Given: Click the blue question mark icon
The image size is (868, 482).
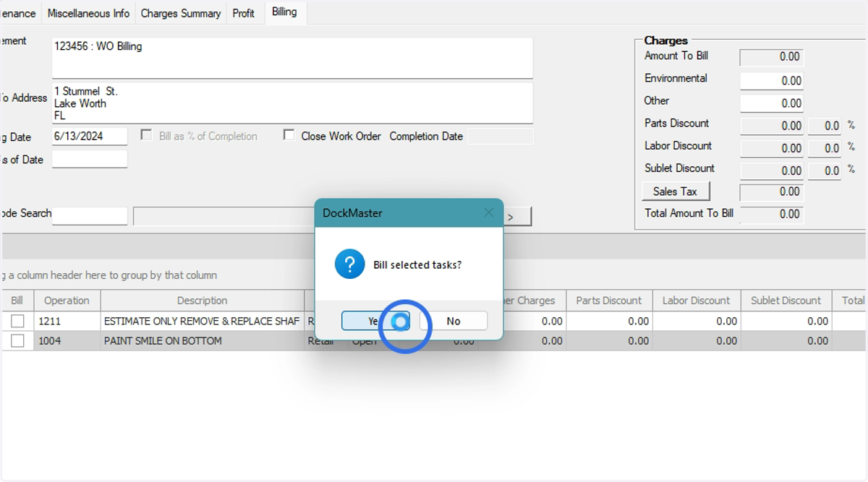Looking at the screenshot, I should click(x=349, y=264).
